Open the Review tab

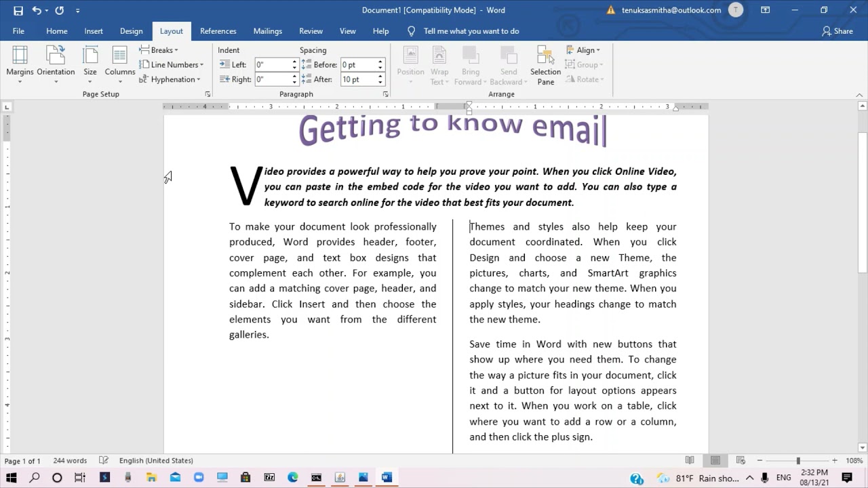pos(311,31)
